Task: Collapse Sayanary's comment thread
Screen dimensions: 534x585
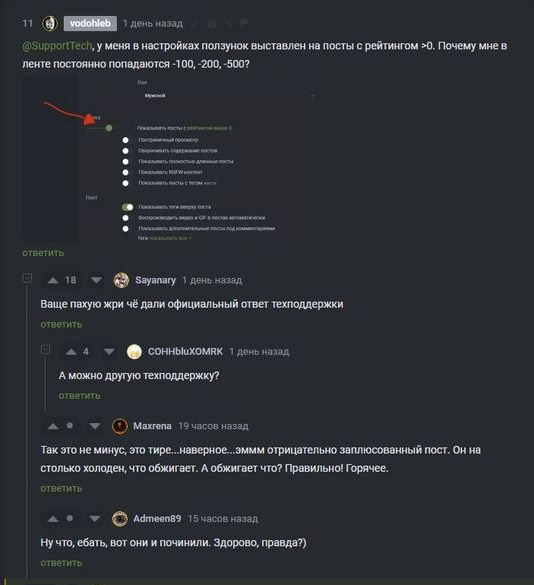Action: click(x=27, y=278)
